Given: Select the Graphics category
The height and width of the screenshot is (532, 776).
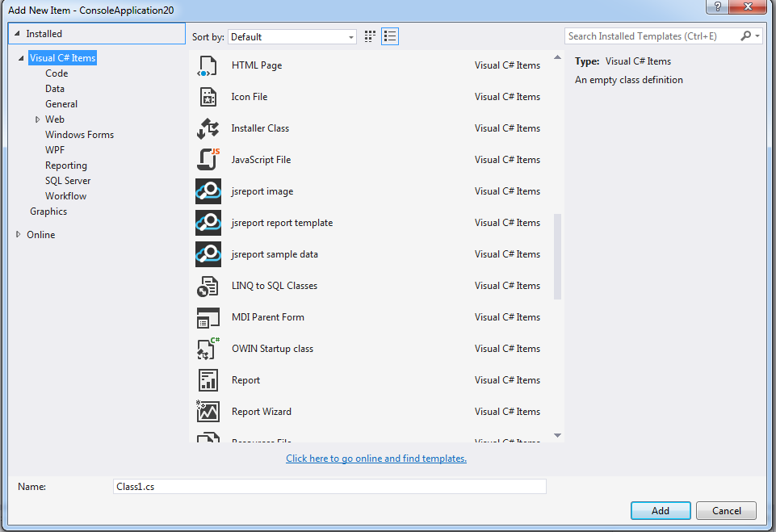Looking at the screenshot, I should pyautogui.click(x=48, y=212).
